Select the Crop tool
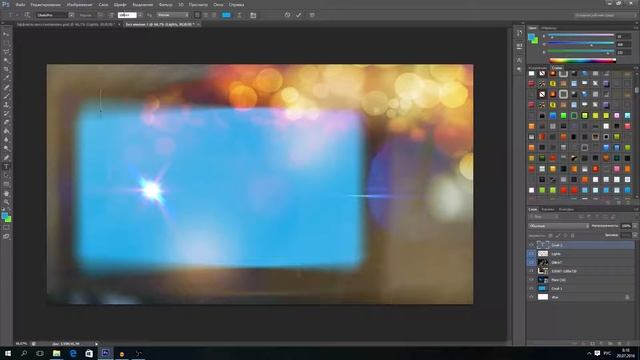640x360 pixels. [x=6, y=69]
